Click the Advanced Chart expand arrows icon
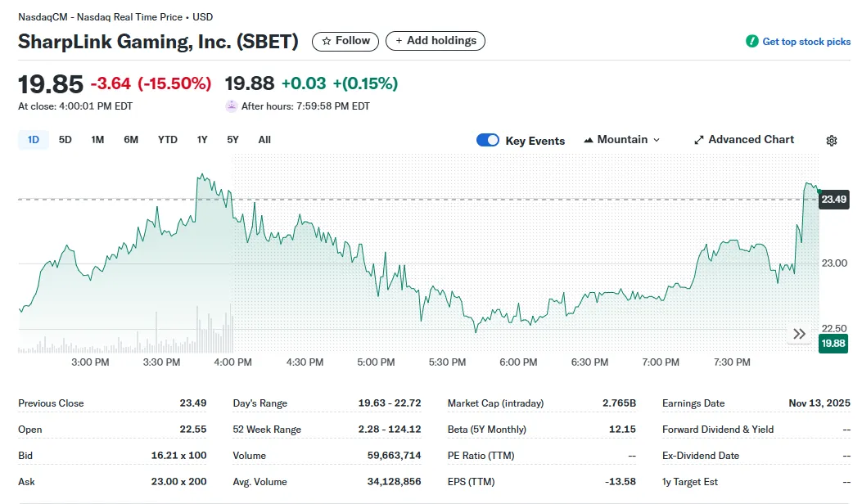Viewport: 862px width, 504px height. click(698, 140)
